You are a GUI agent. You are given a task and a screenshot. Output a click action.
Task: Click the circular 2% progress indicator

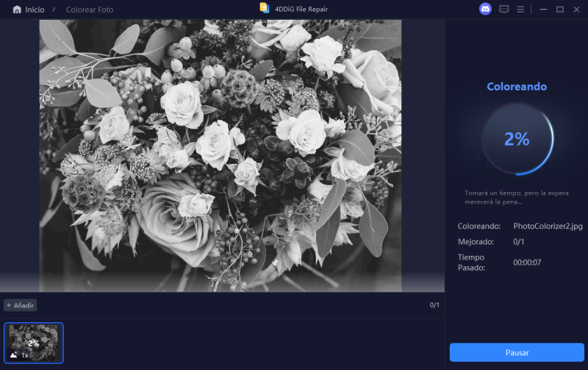[517, 139]
